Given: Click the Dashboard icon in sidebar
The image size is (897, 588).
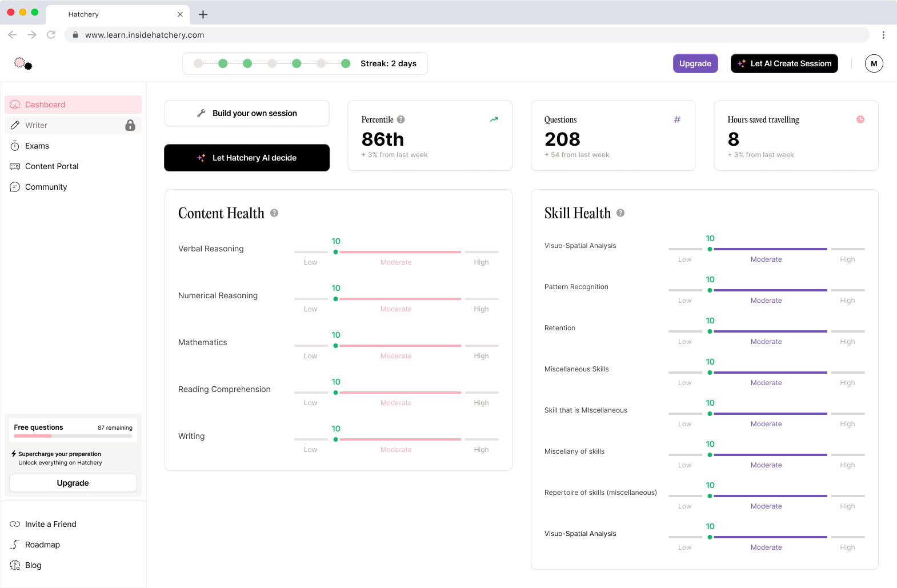Looking at the screenshot, I should pyautogui.click(x=15, y=105).
